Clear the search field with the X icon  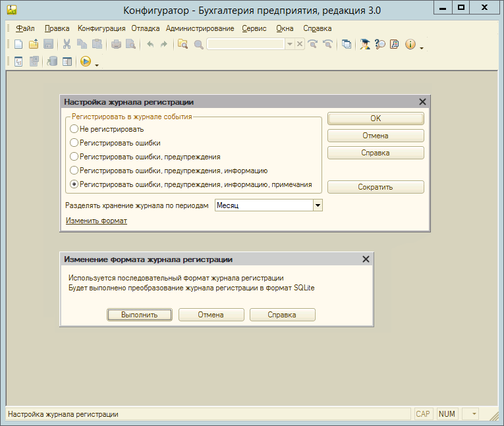point(300,43)
